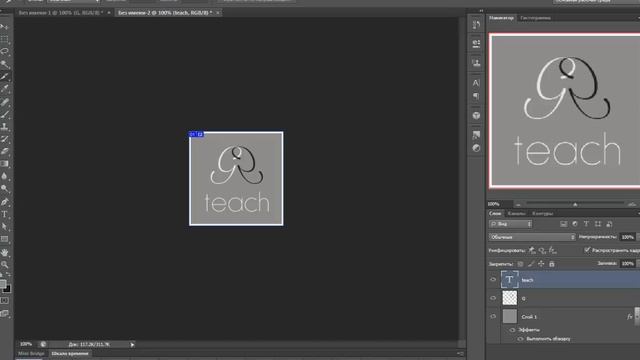This screenshot has width=640, height=360.
Task: Switch to the Навигатор tab
Action: click(x=502, y=18)
